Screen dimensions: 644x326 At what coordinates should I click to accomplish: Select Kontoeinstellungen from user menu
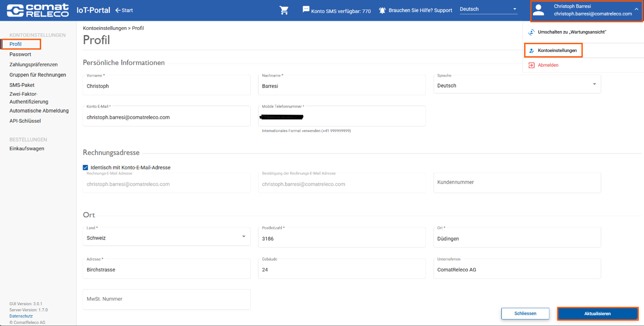coord(557,51)
